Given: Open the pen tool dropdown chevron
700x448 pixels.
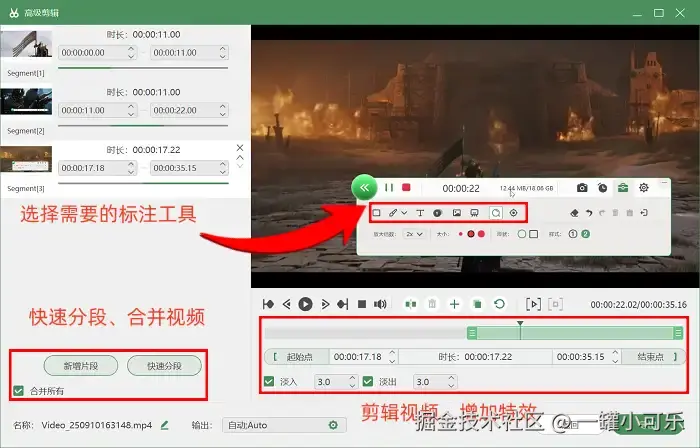Looking at the screenshot, I should coord(404,213).
